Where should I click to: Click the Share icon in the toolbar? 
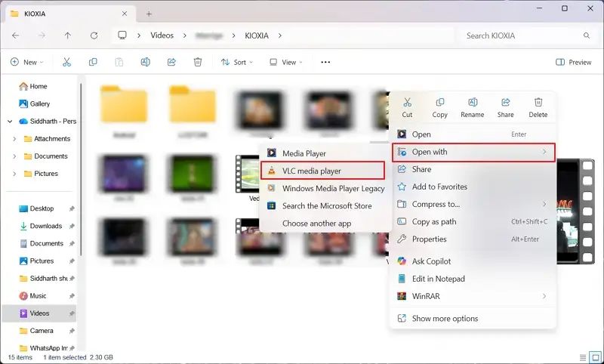(x=171, y=62)
